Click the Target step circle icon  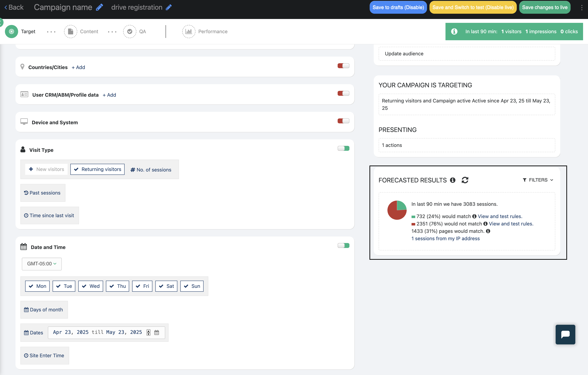tap(11, 31)
